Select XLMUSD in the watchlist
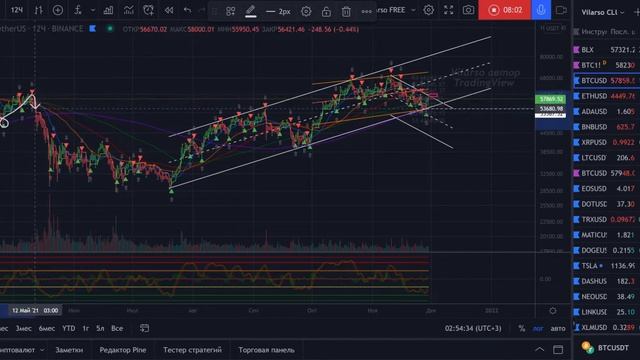Viewport: 640px width, 360px height. pos(607,327)
